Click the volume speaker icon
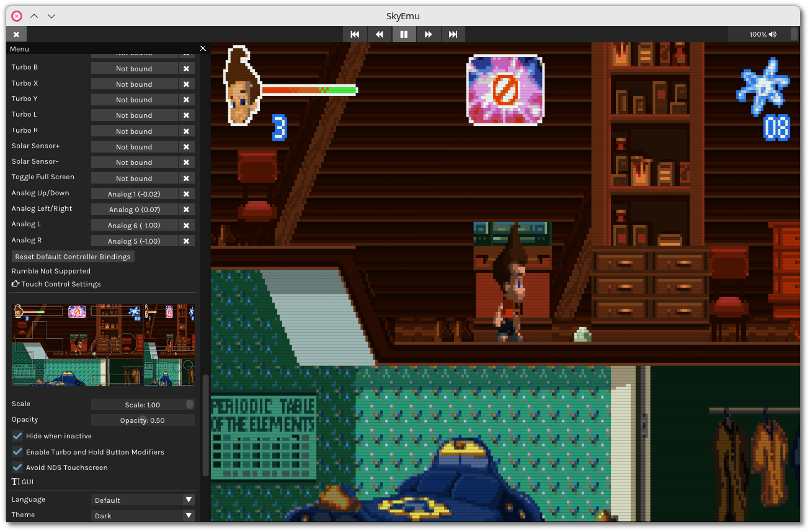 pyautogui.click(x=772, y=34)
